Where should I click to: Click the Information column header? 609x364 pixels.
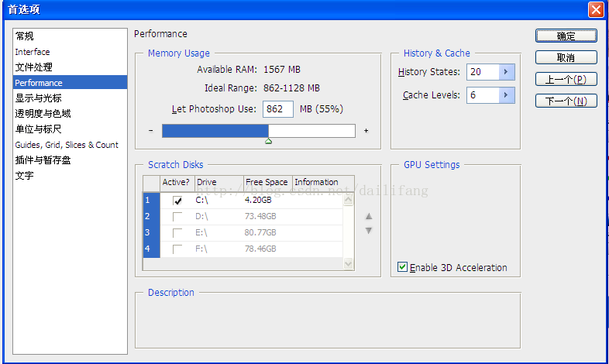pos(323,183)
